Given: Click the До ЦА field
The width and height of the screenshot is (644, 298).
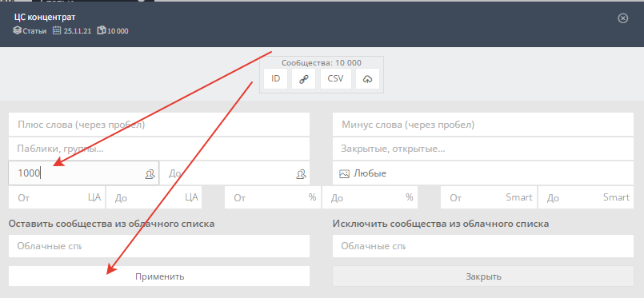Looking at the screenshot, I should coord(154,197).
